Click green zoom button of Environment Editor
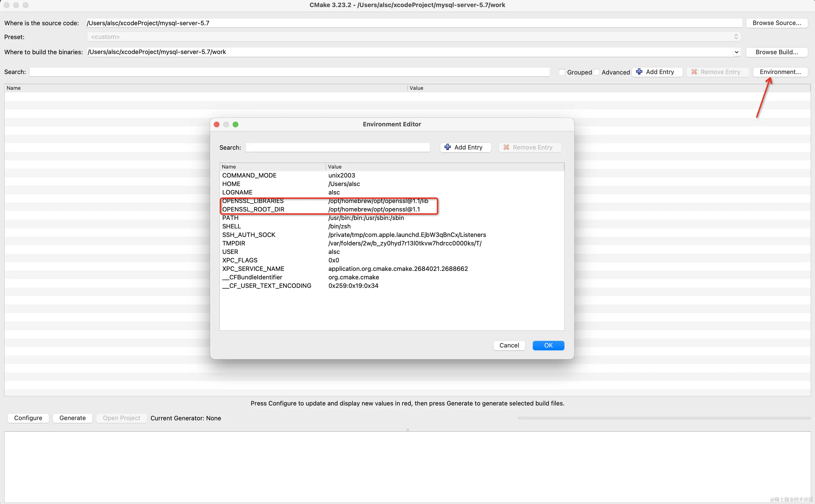Screen dimensions: 815x504 click(x=236, y=124)
